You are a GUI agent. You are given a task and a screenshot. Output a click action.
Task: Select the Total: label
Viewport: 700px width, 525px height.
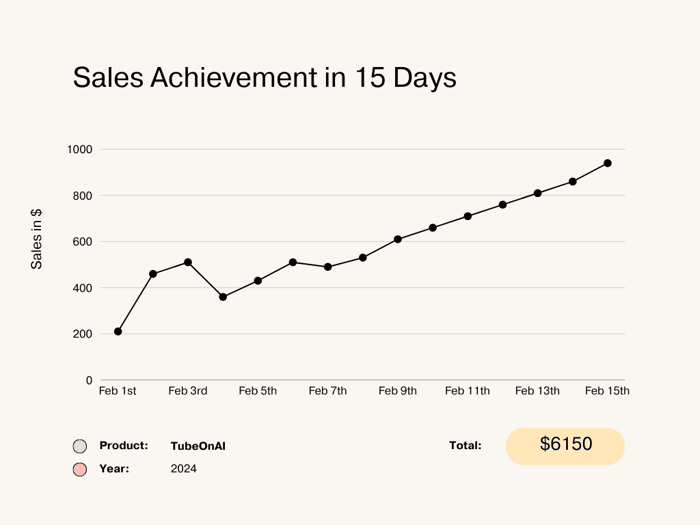pyautogui.click(x=465, y=446)
